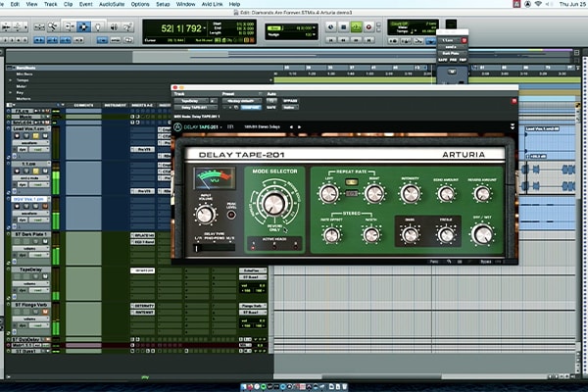Click the plugin COMPARE button
Viewport: 588px width, 392px height.
coord(251,107)
